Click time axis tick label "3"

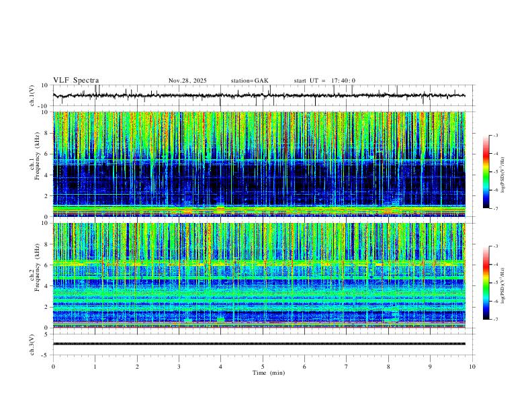[179, 367]
